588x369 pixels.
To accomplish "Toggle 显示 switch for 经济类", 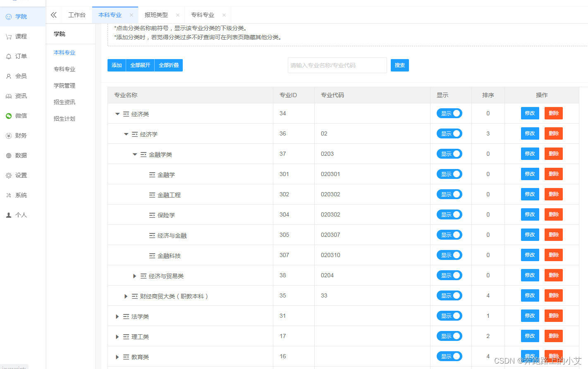I will [x=449, y=113].
